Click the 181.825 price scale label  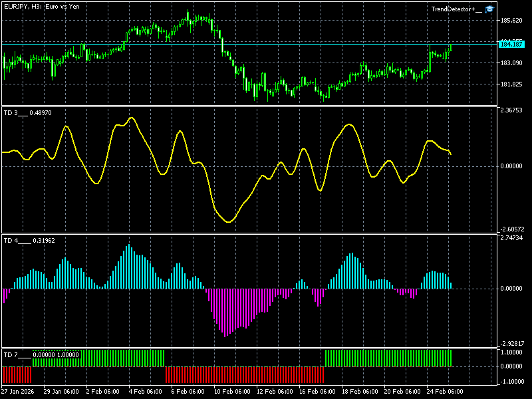coord(511,84)
